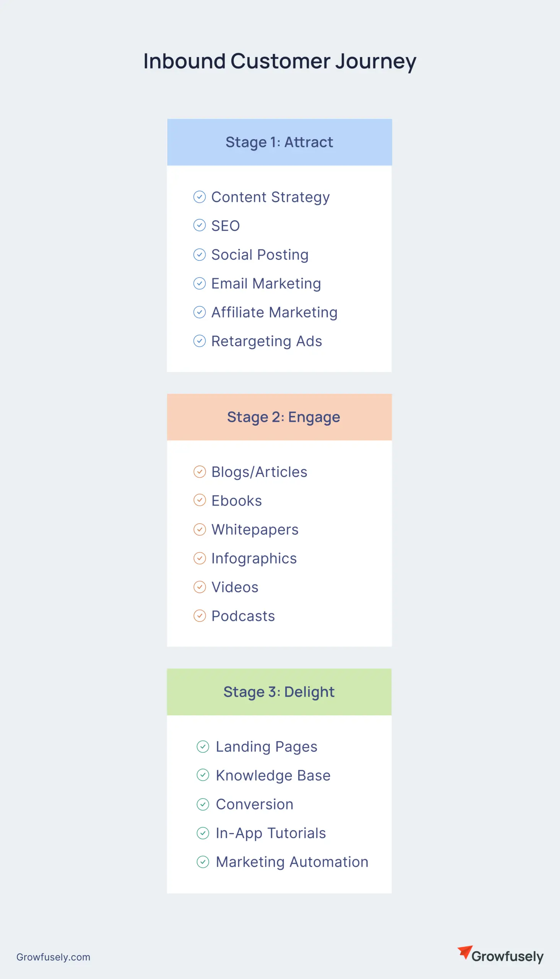Click the check icon beside Retargeting Ads
Image resolution: width=560 pixels, height=979 pixels.
point(199,341)
